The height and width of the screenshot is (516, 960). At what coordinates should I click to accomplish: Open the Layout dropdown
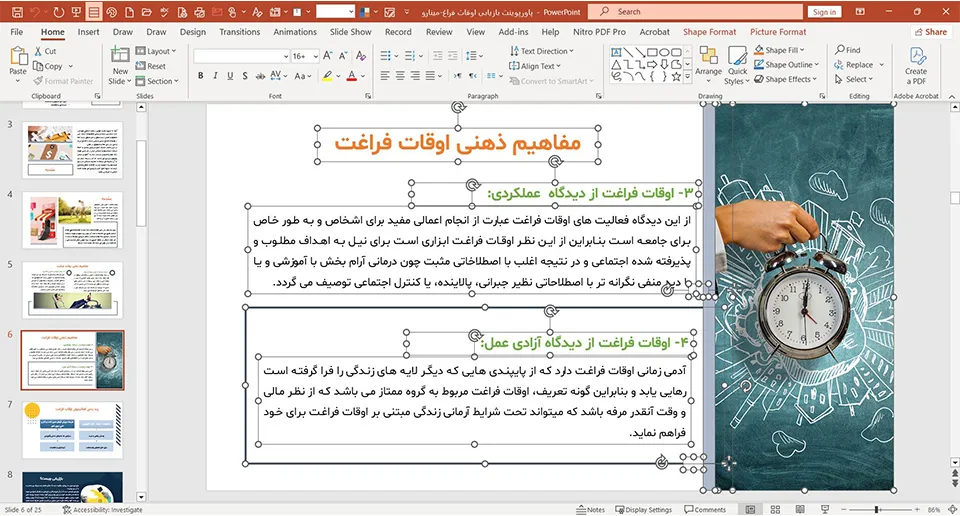tap(156, 51)
